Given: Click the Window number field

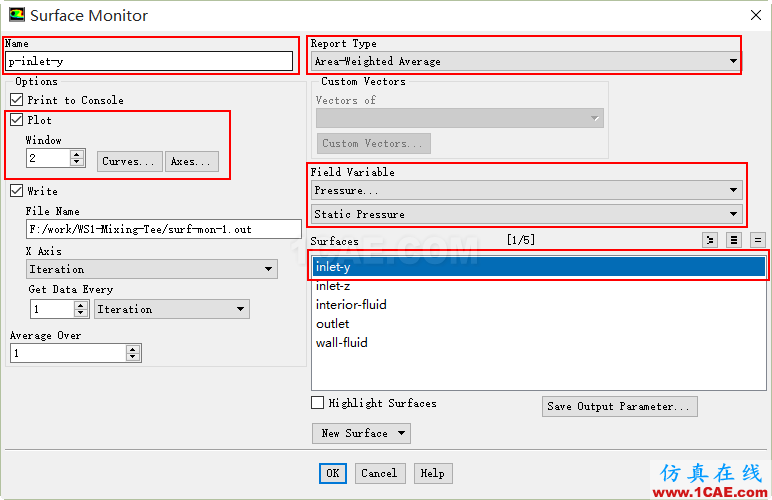Looking at the screenshot, I should pos(48,158).
